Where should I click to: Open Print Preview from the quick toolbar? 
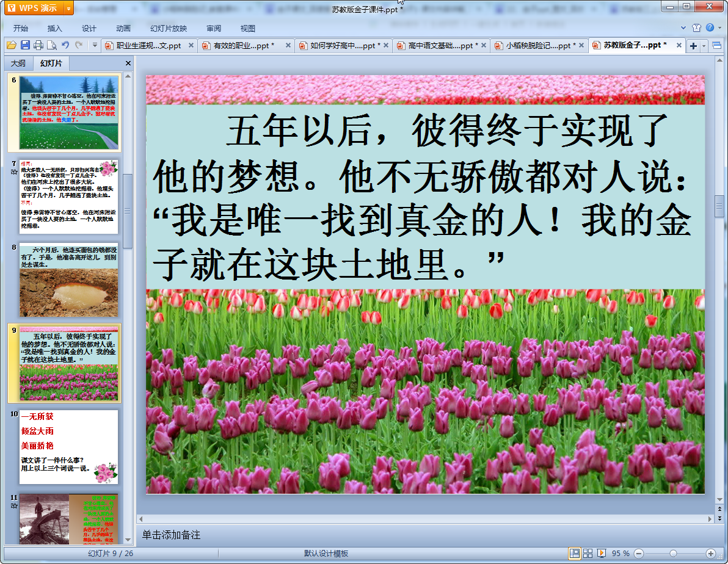pos(52,45)
